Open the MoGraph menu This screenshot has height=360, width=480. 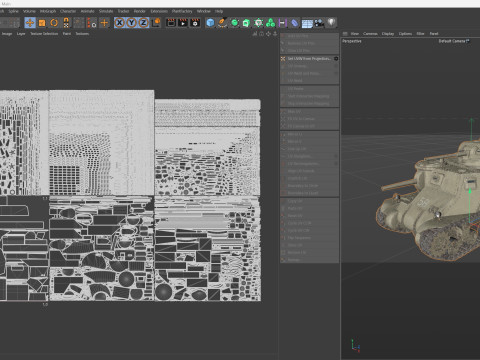pos(48,11)
